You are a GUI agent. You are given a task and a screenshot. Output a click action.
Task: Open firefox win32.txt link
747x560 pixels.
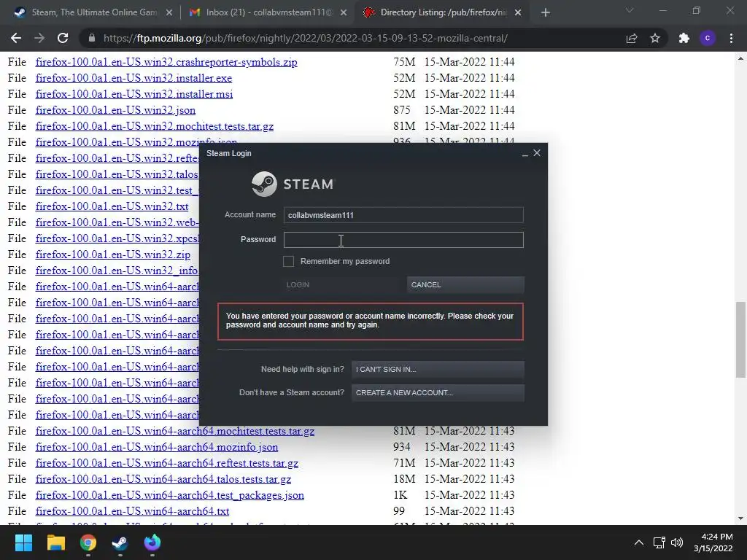point(112,206)
